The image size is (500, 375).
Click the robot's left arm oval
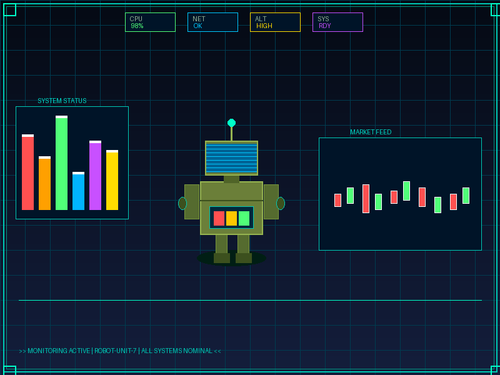click(x=182, y=203)
